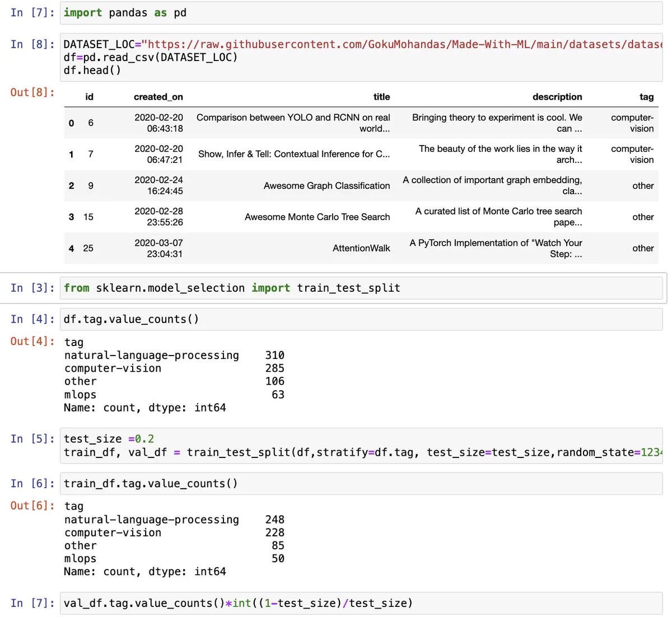This screenshot has width=672, height=617.
Task: Select the 'tag' column header
Action: tap(647, 97)
